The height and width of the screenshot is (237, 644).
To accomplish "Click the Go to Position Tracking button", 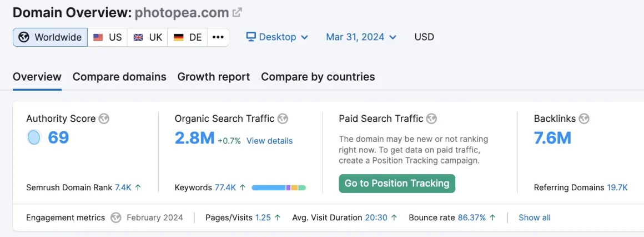I will (397, 183).
